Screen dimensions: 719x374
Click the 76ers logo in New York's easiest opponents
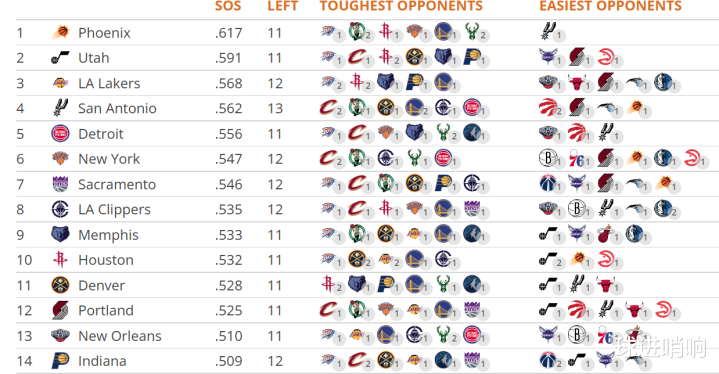pos(576,159)
